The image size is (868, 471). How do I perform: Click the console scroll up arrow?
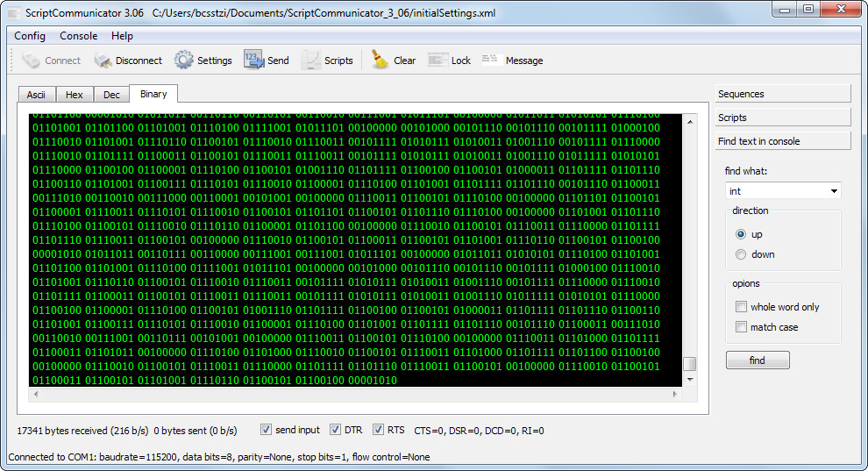click(690, 121)
